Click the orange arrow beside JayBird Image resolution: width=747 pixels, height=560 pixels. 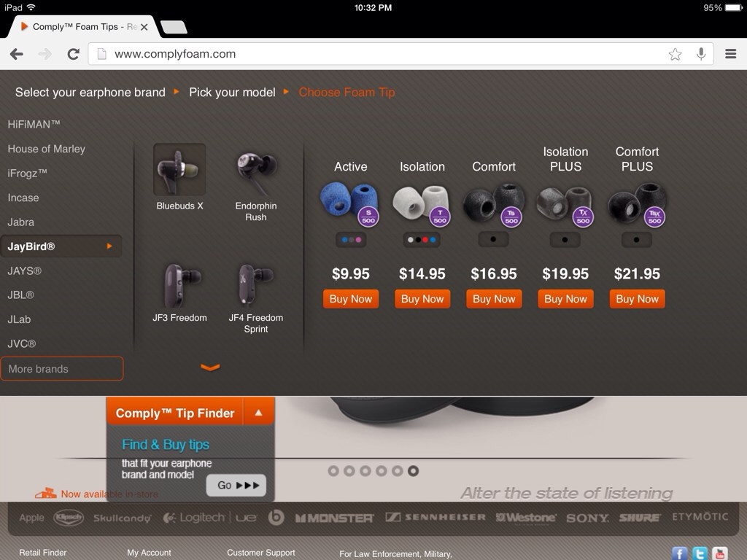point(109,246)
